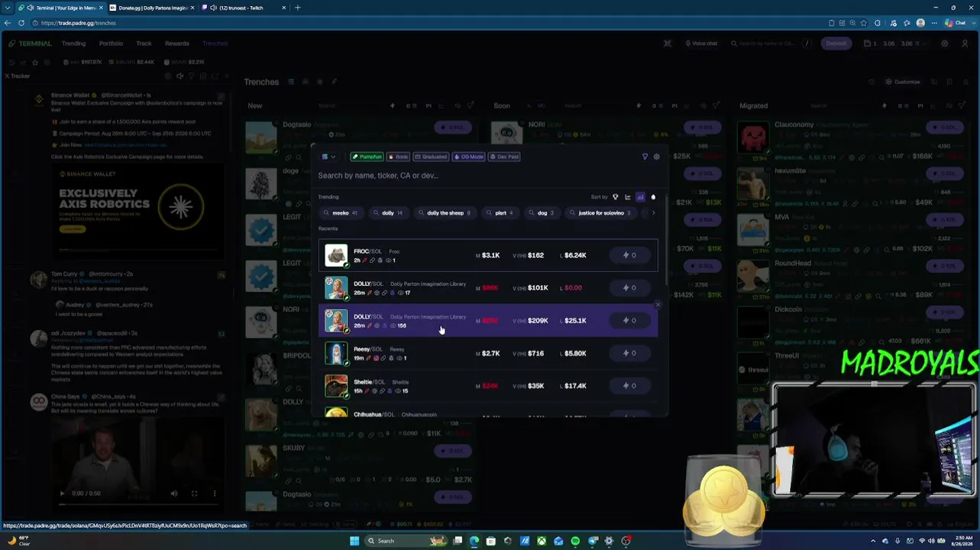Open Trenches tab in Terminal nav
980x550 pixels.
coord(215,44)
